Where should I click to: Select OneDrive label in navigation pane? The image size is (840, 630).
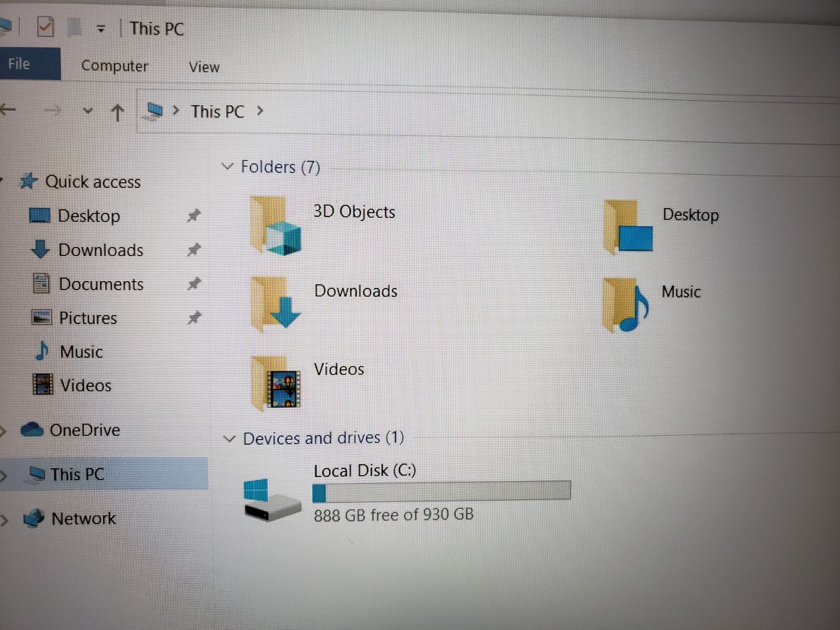coord(85,430)
